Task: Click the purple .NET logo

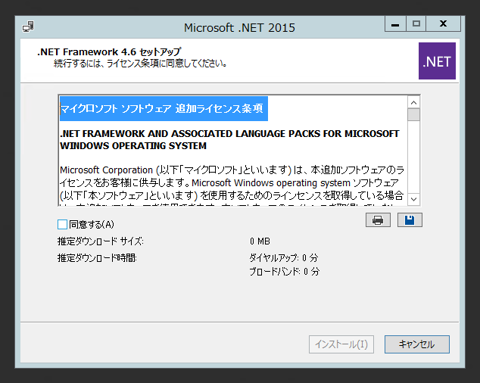Action: [x=437, y=61]
